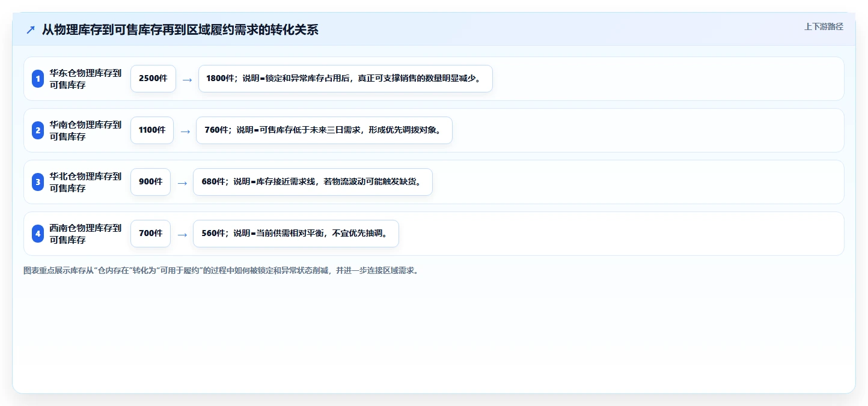The image size is (868, 406).
Task: Click the chart title 从物理库存到可售库存再到区域履约需求的转化关系
Action: 180,29
